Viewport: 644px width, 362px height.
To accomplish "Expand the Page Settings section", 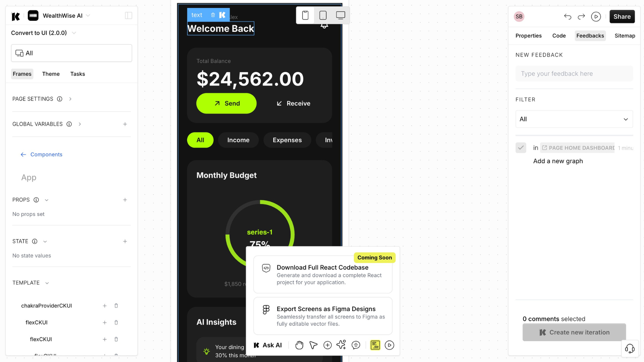I will (x=70, y=99).
